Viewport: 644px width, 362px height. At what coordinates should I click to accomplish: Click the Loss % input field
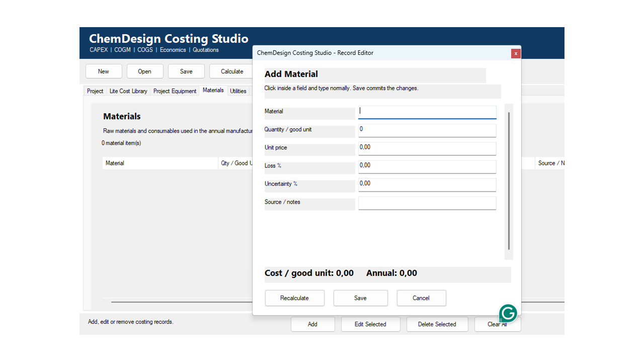coord(427,166)
